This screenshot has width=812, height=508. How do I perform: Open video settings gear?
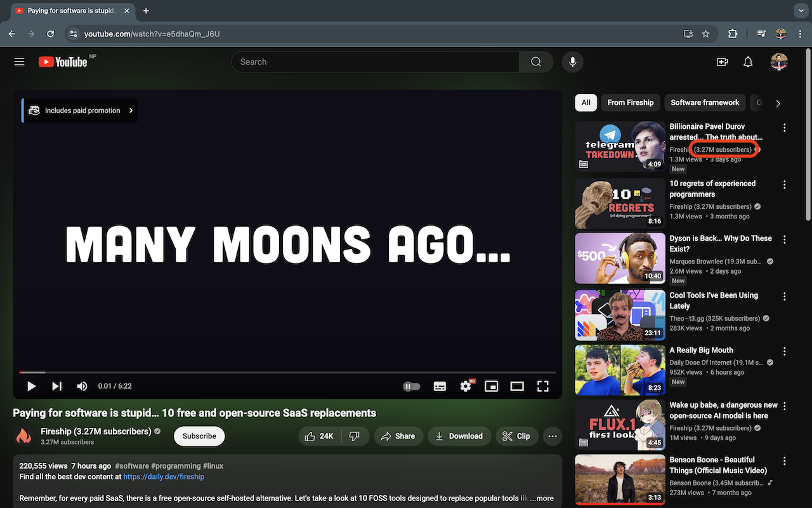(466, 386)
